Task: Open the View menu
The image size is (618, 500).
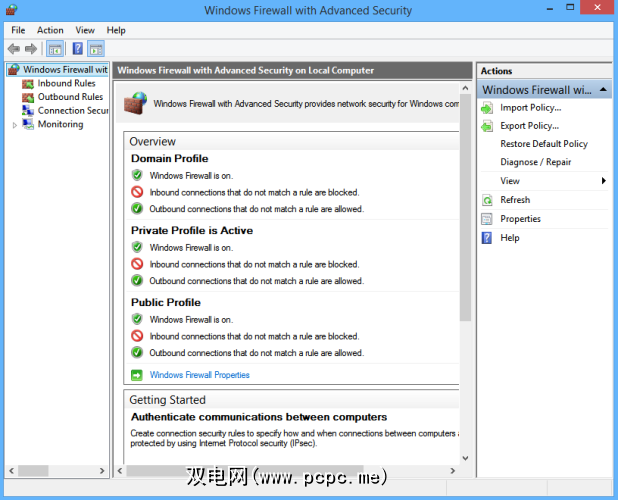Action: click(85, 30)
